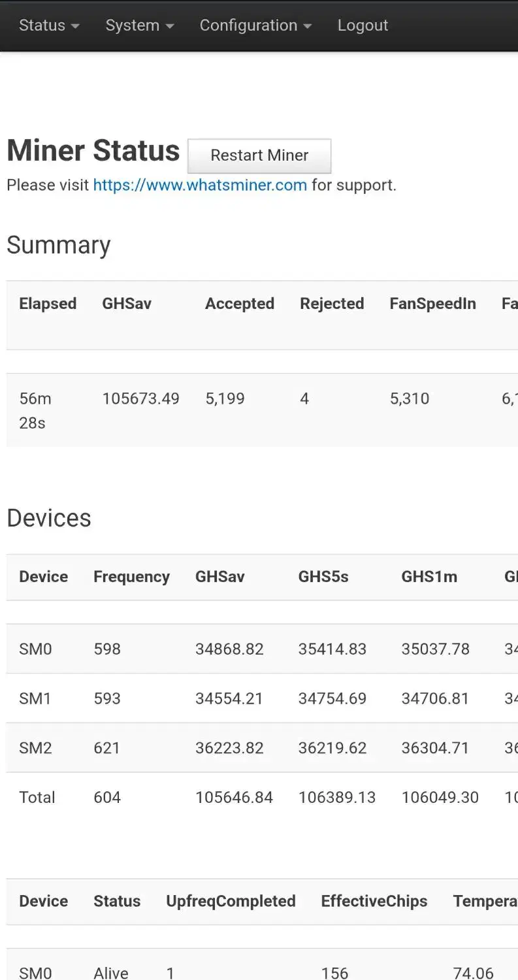Image resolution: width=518 pixels, height=980 pixels.
Task: Expand the System navigation menu
Action: tap(140, 25)
